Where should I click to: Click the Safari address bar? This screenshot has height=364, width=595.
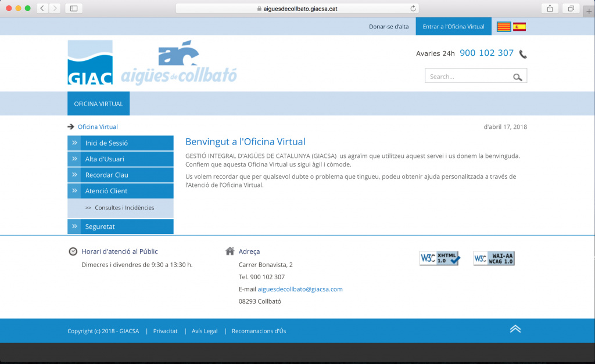click(297, 8)
